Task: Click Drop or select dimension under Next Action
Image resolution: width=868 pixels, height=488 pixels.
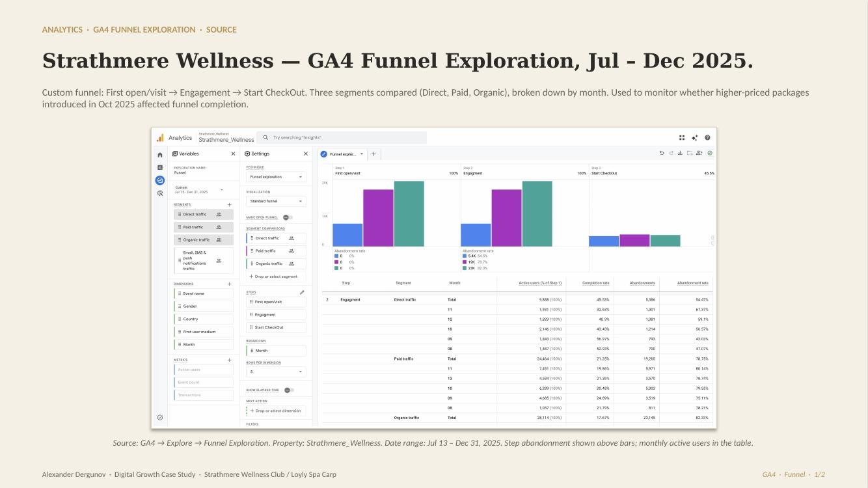Action: click(276, 411)
